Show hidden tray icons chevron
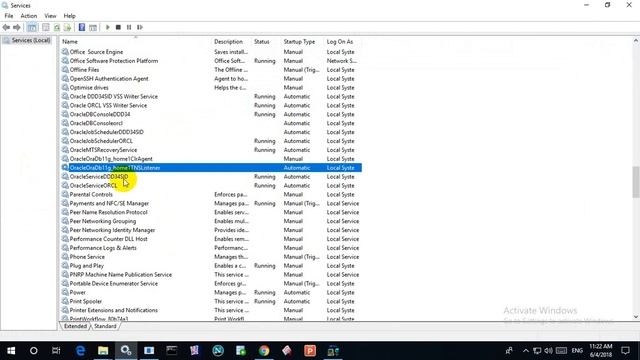The height and width of the screenshot is (360, 640). [x=526, y=351]
